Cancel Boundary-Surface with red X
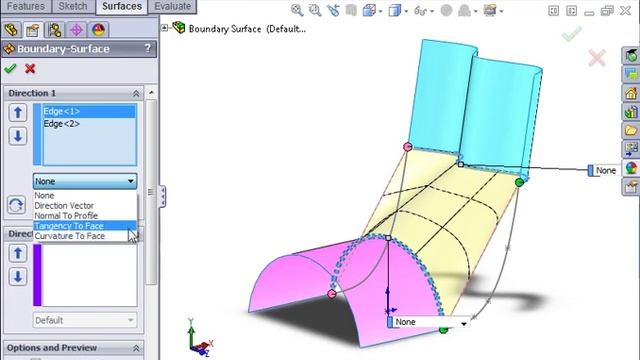Viewport: 640px width, 360px height. click(x=30, y=68)
